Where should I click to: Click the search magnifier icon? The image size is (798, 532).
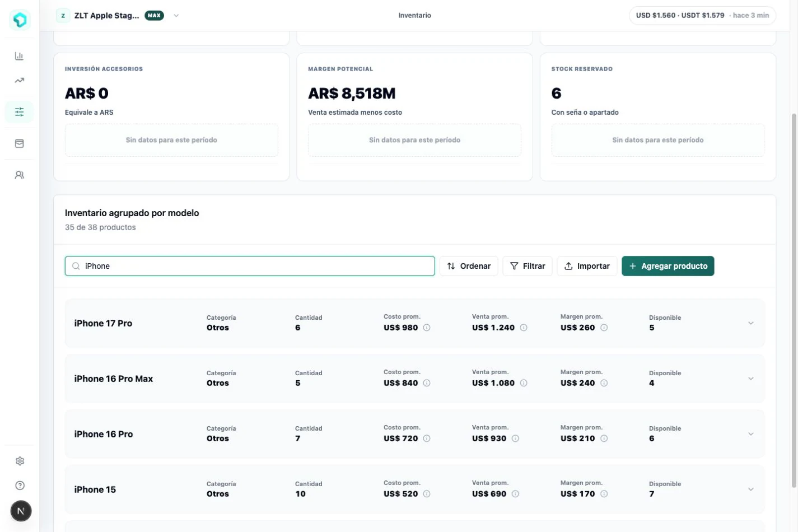pos(76,266)
